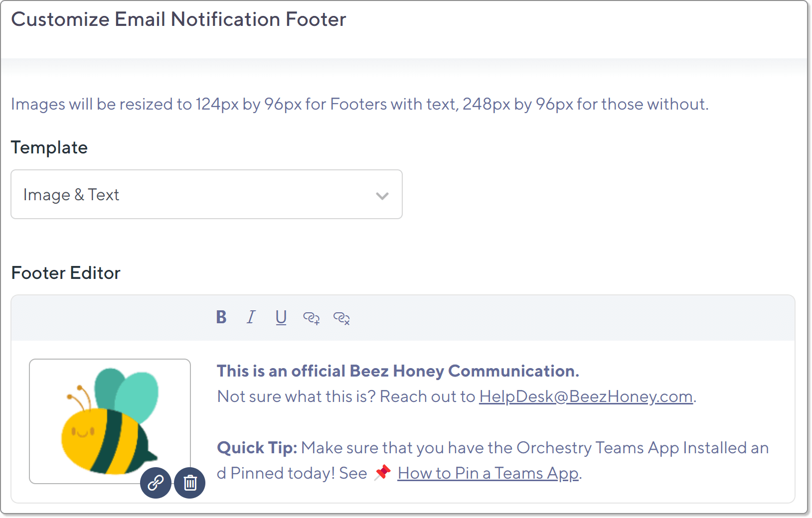Click the Template field label
Viewport: 812px width, 518px height.
49,147
